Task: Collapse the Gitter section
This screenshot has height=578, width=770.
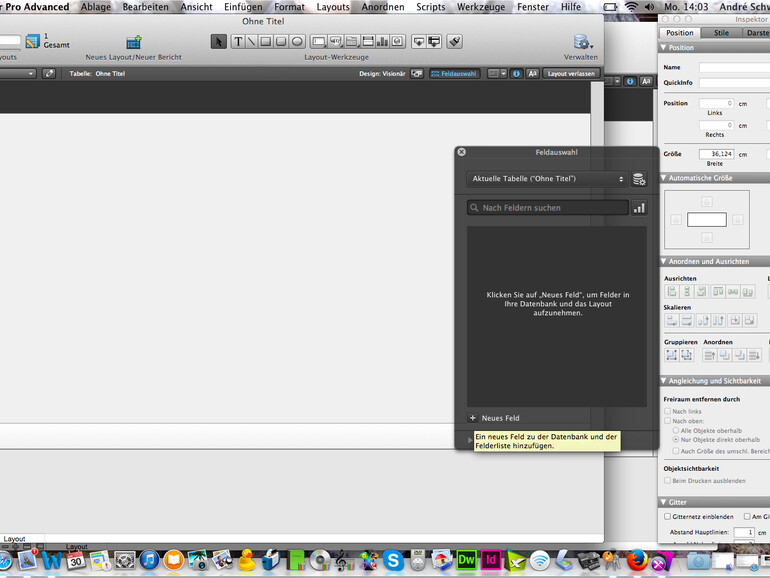Action: point(664,502)
